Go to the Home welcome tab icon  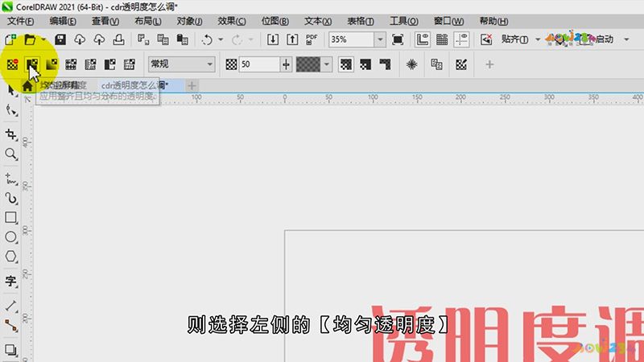pos(27,86)
